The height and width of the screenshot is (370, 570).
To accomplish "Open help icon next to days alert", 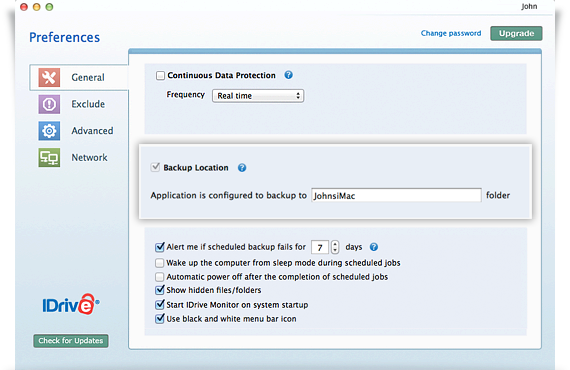I will point(374,247).
